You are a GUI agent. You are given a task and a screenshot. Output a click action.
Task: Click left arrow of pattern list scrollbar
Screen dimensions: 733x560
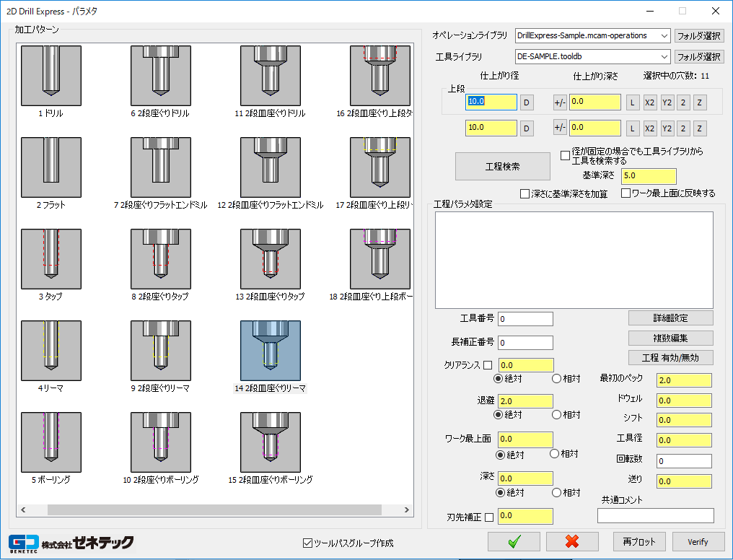23,509
